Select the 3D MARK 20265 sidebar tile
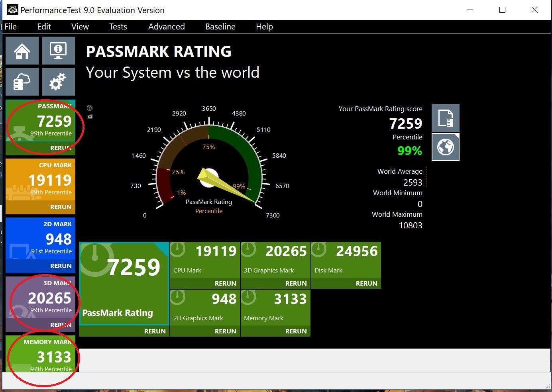The height and width of the screenshot is (392, 552). pos(40,298)
